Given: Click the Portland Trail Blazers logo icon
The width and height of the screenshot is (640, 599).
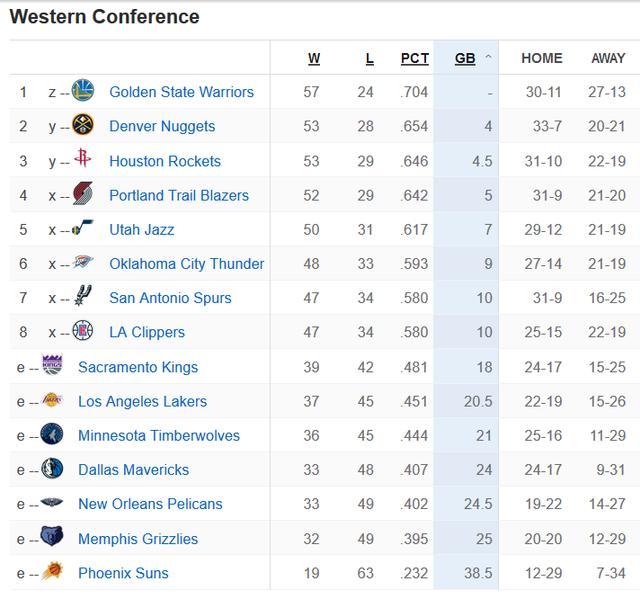Looking at the screenshot, I should click(83, 195).
